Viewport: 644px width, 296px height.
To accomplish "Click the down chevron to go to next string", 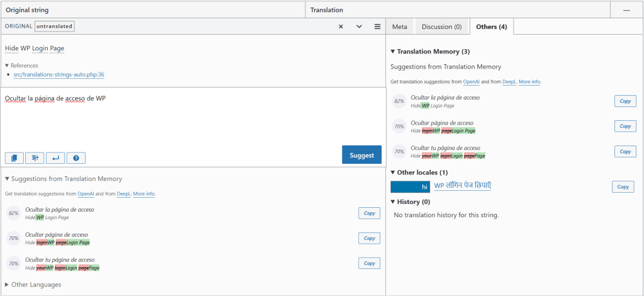I will tap(359, 26).
